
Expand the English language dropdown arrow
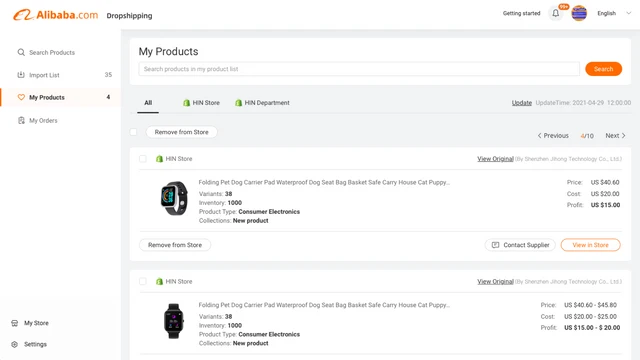[629, 13]
